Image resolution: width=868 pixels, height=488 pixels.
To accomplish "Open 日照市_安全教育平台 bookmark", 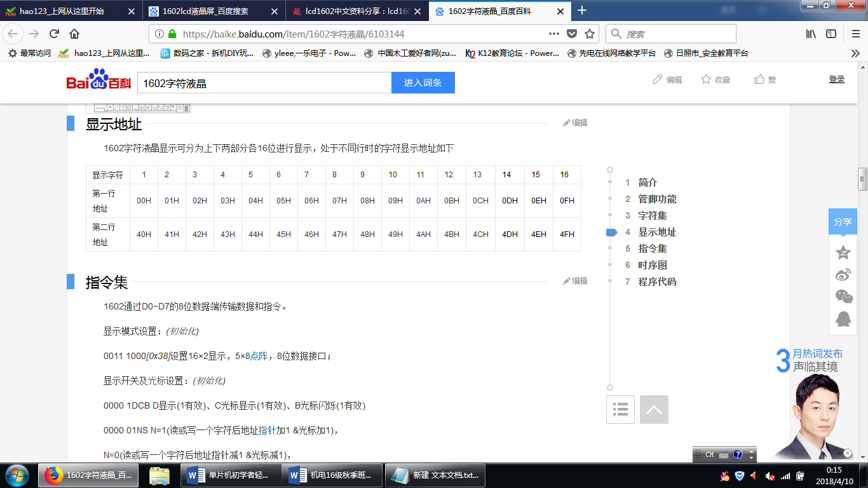I will tap(706, 53).
